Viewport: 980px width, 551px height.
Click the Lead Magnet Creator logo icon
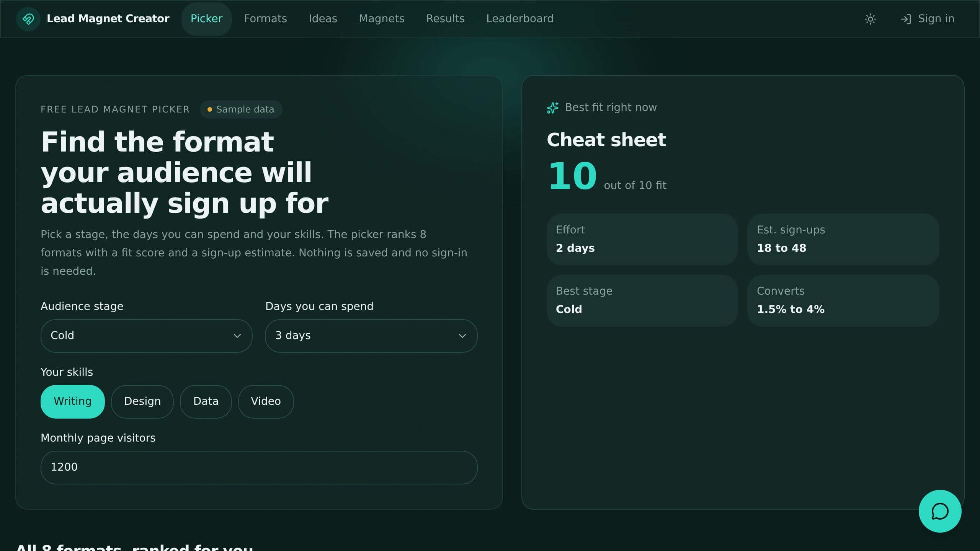tap(28, 19)
